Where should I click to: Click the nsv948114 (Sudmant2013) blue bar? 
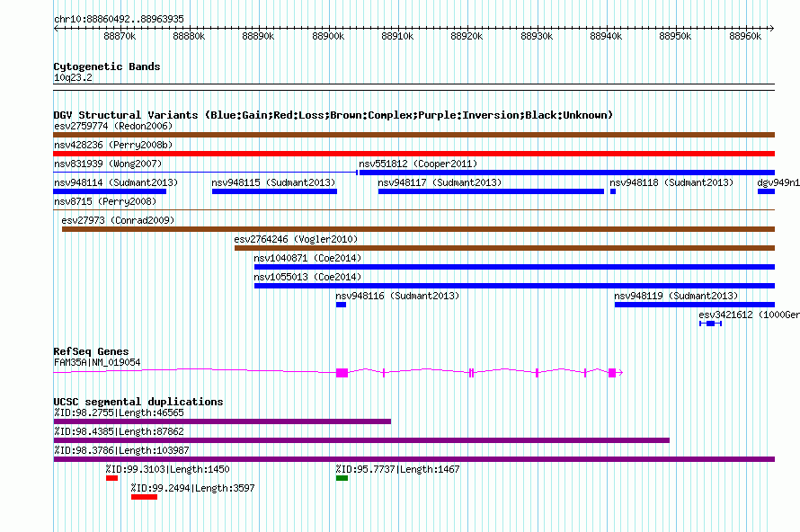110,191
